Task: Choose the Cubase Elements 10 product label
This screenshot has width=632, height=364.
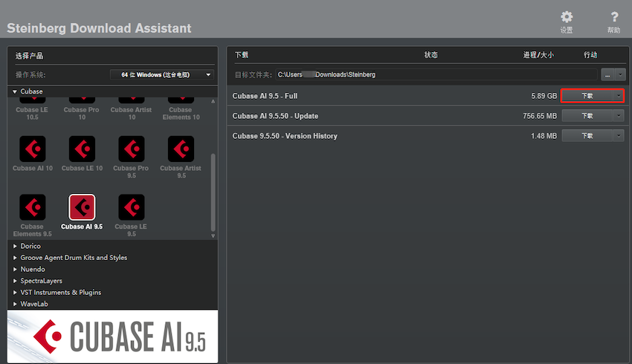Action: pos(181,113)
